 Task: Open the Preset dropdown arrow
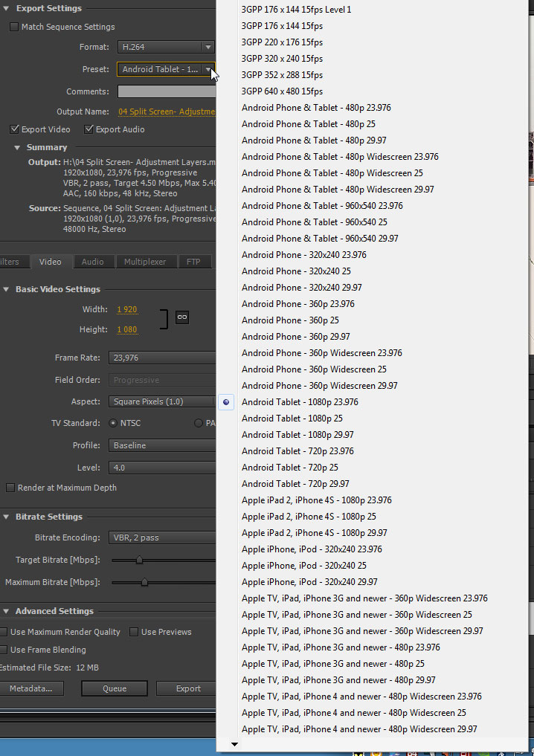coord(208,69)
